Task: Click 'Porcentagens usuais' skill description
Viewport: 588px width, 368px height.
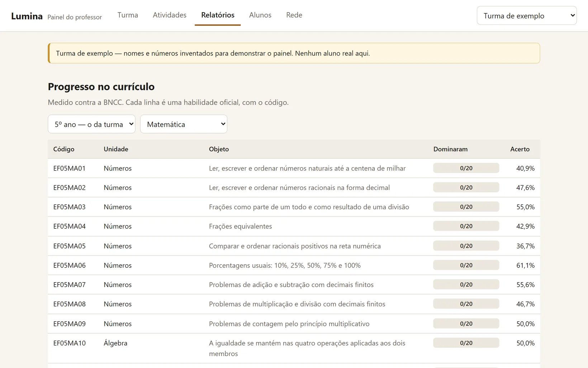Action: click(285, 266)
